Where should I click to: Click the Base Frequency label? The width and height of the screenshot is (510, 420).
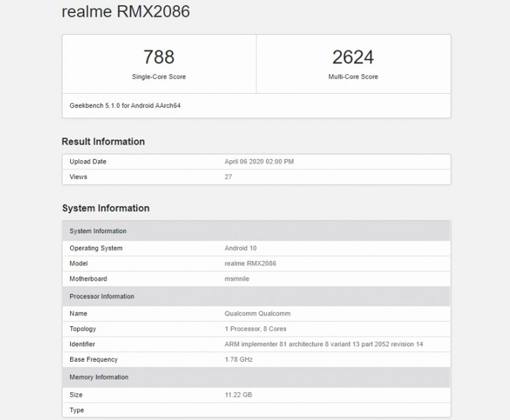tap(93, 360)
